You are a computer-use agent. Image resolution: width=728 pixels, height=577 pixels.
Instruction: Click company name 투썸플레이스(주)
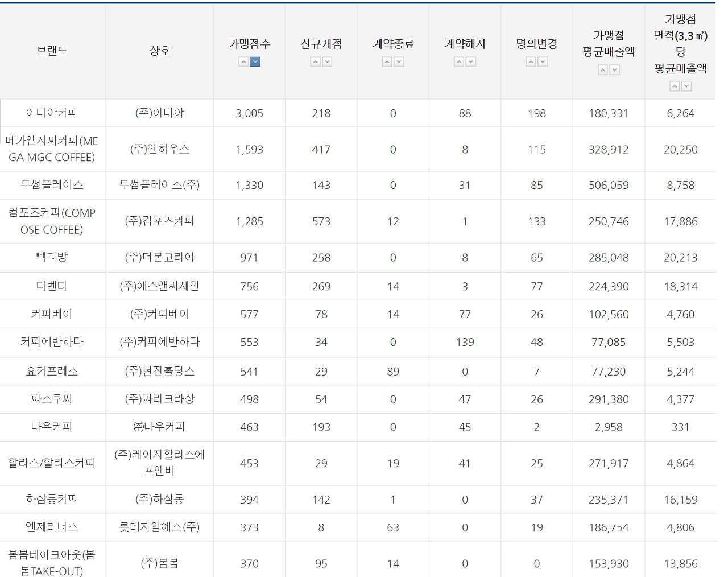click(160, 185)
